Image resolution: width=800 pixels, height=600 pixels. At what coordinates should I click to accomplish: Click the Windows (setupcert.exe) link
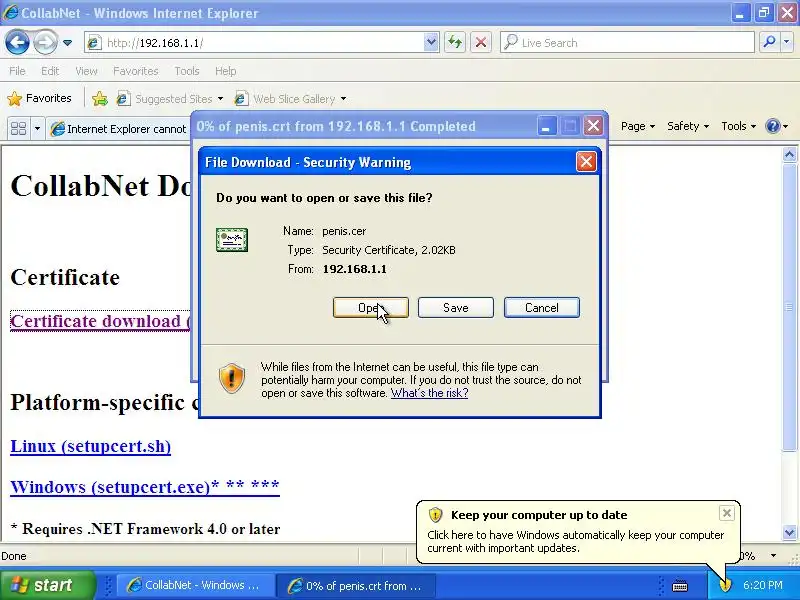pyautogui.click(x=145, y=486)
